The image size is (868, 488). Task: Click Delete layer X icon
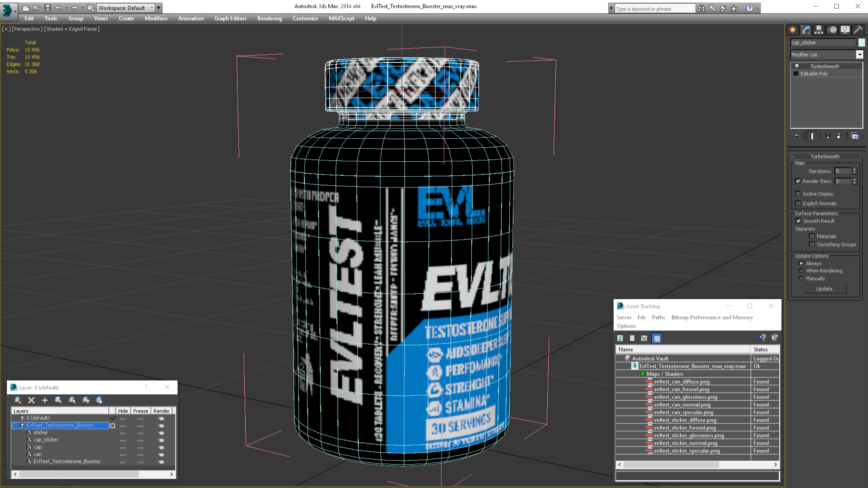click(31, 400)
